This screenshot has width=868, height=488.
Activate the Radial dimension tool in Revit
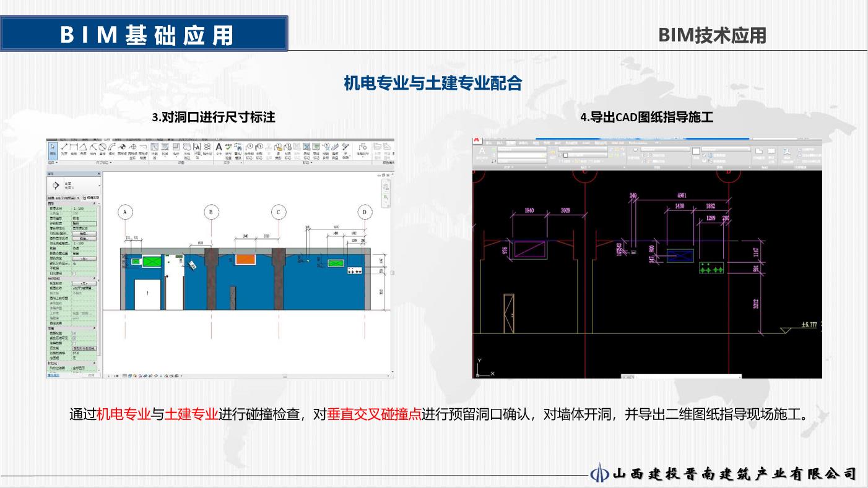[x=93, y=150]
